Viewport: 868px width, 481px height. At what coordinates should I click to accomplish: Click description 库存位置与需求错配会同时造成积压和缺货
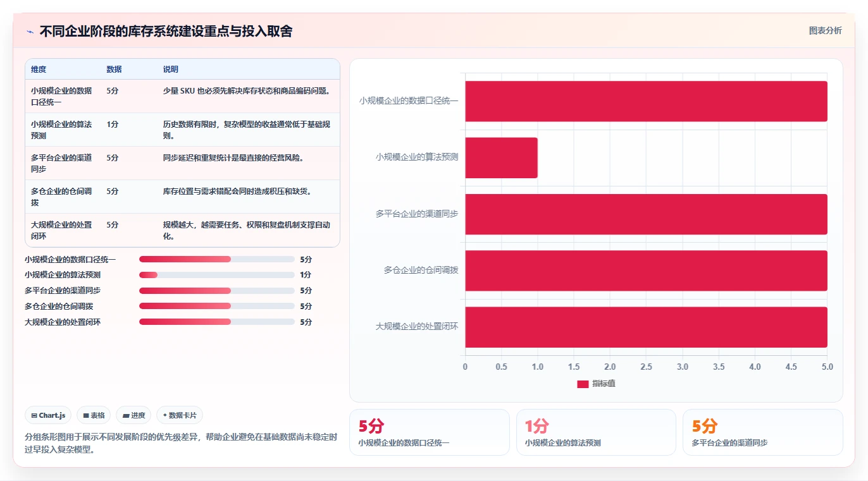tap(237, 192)
